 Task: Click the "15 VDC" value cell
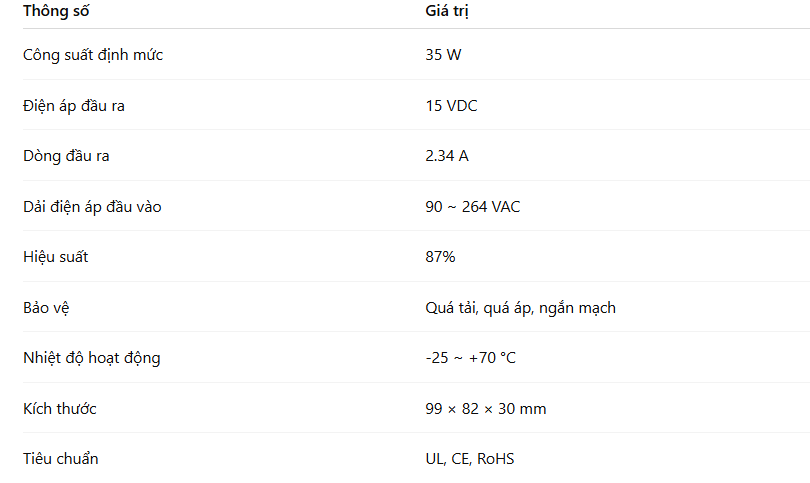point(451,106)
